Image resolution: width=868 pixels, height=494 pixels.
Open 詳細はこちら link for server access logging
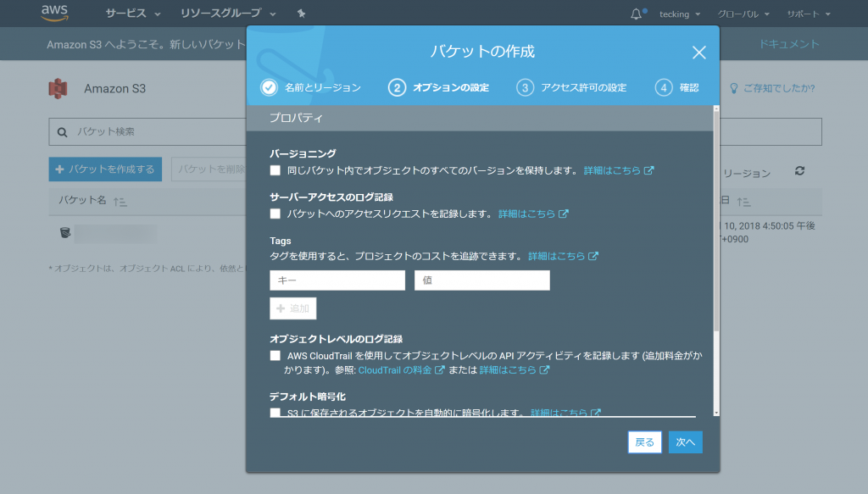click(x=527, y=214)
